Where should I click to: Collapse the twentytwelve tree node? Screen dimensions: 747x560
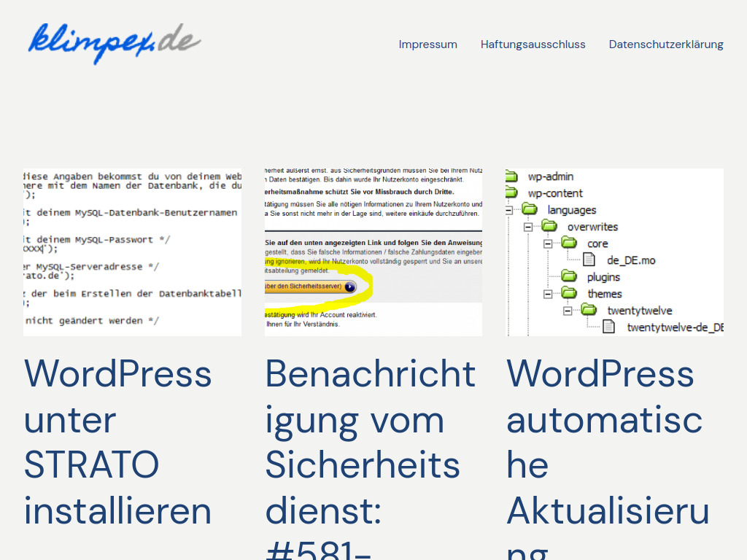point(567,310)
